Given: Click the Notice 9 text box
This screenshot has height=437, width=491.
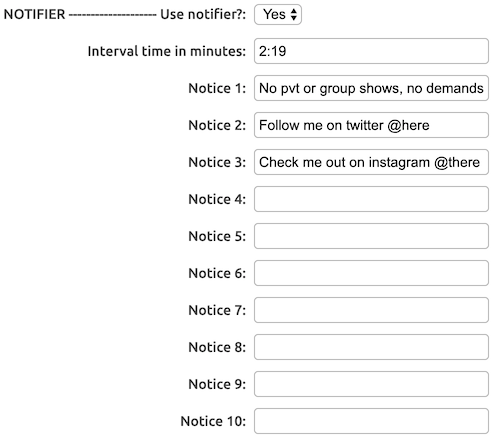Looking at the screenshot, I should [371, 384].
